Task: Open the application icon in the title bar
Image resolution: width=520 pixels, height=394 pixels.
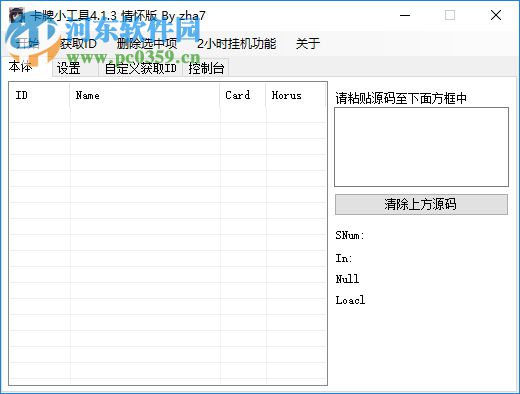Action: click(x=17, y=15)
